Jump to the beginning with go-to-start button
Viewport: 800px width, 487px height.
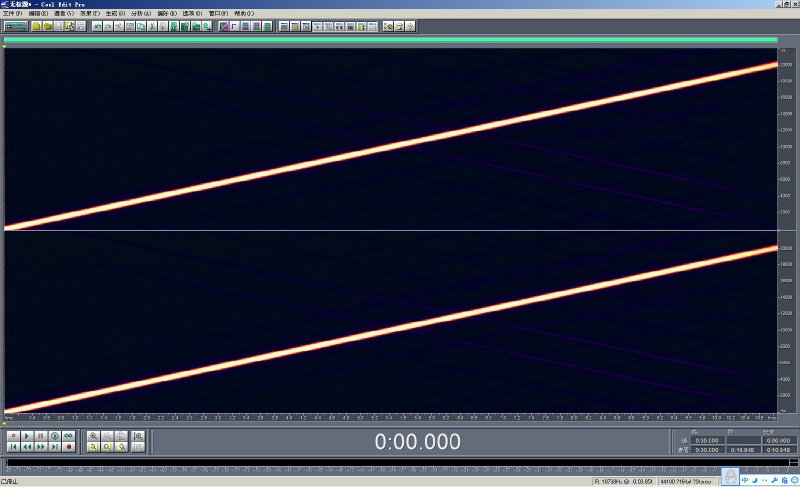(x=13, y=447)
